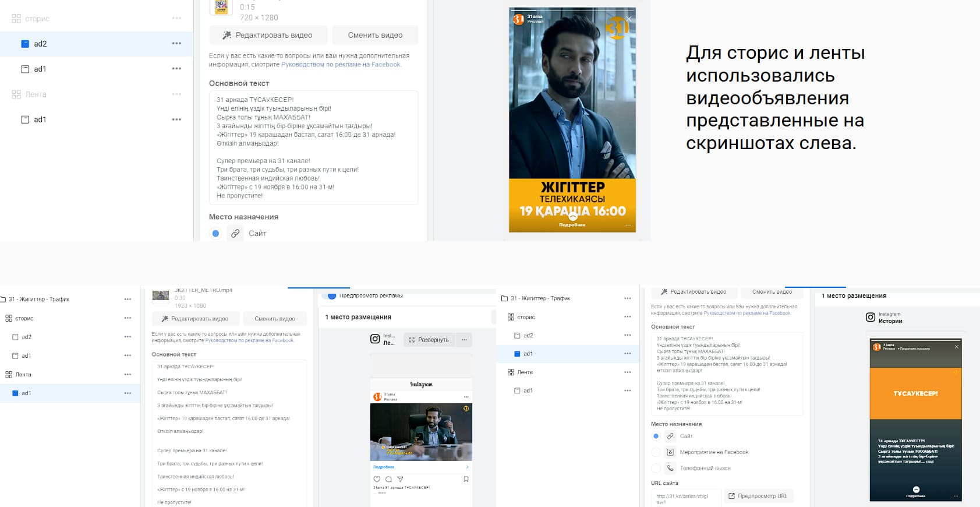Viewport: 980px width, 507px height.
Task: Open Руководством по рекламе на Facebook link, bottom-right screenshot
Action: [x=747, y=314]
